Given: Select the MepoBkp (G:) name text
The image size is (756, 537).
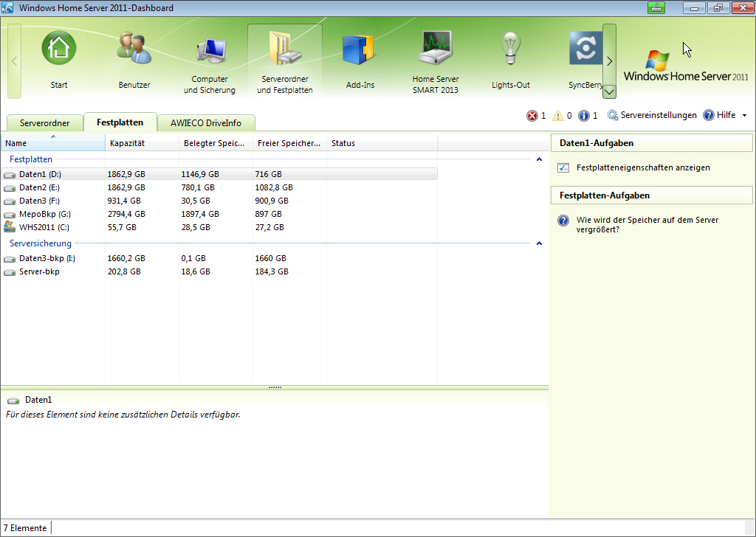Looking at the screenshot, I should [x=45, y=215].
